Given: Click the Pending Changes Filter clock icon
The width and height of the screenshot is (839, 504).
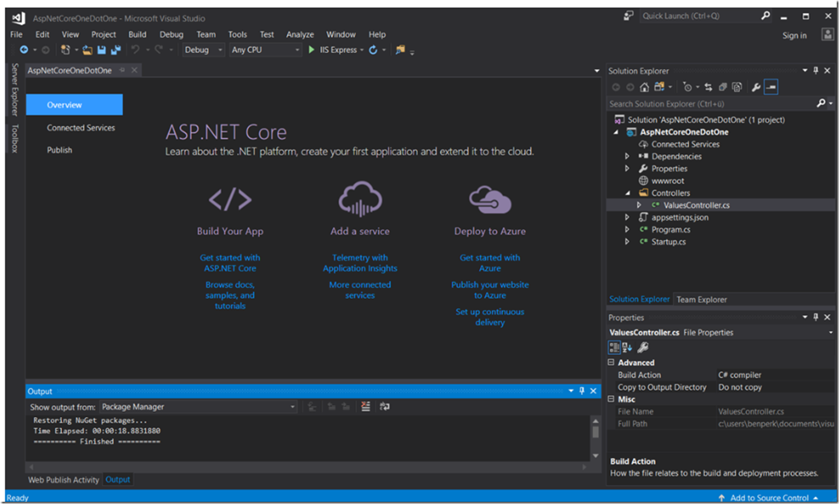Looking at the screenshot, I should click(x=687, y=87).
